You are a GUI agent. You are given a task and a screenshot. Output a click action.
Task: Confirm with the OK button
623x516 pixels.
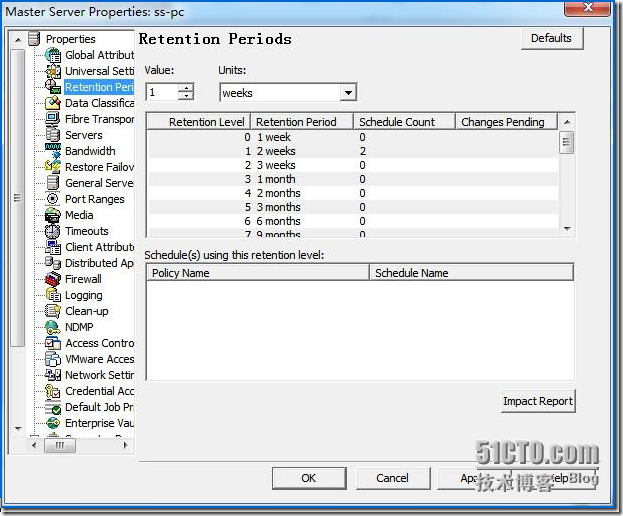(x=308, y=478)
